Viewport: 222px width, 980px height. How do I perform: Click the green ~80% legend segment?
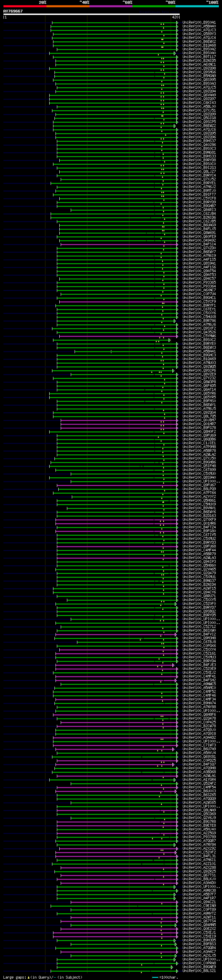click(154, 6)
